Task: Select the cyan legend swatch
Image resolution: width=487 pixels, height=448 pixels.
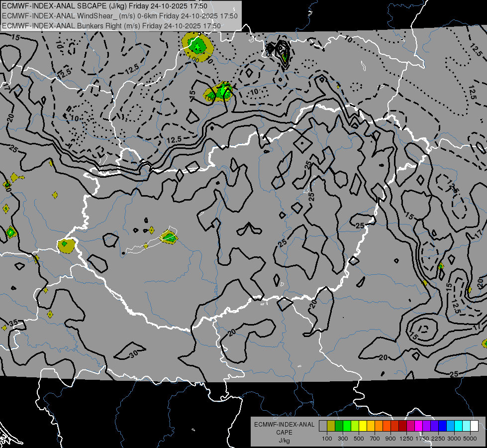Action: [x=458, y=426]
